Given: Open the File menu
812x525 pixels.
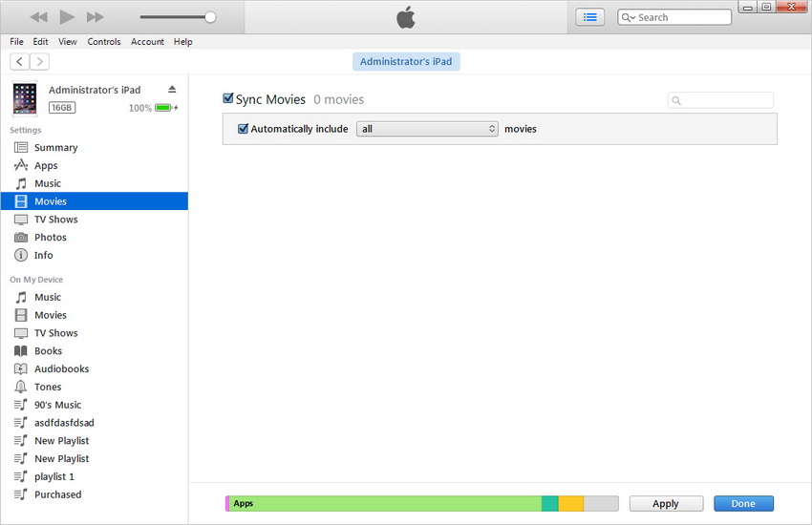Looking at the screenshot, I should click(17, 42).
